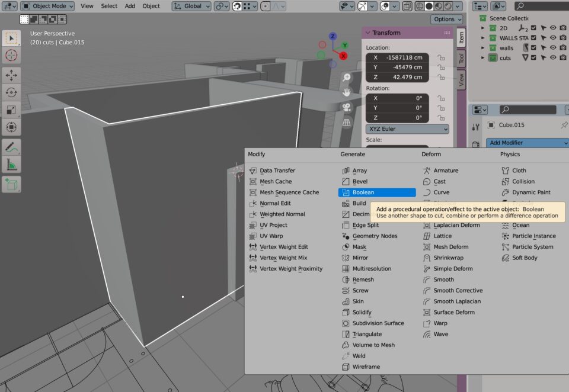Hide the walls collection with the eye icon

coord(552,48)
